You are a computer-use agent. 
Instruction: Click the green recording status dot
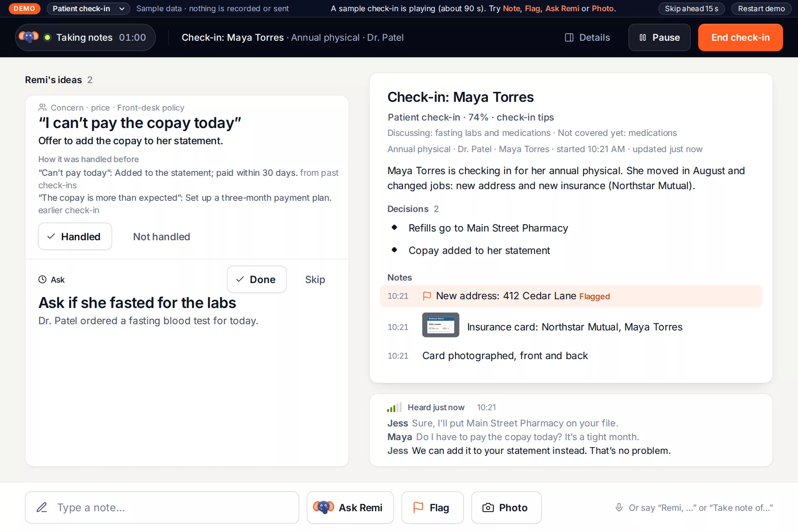pyautogui.click(x=47, y=37)
